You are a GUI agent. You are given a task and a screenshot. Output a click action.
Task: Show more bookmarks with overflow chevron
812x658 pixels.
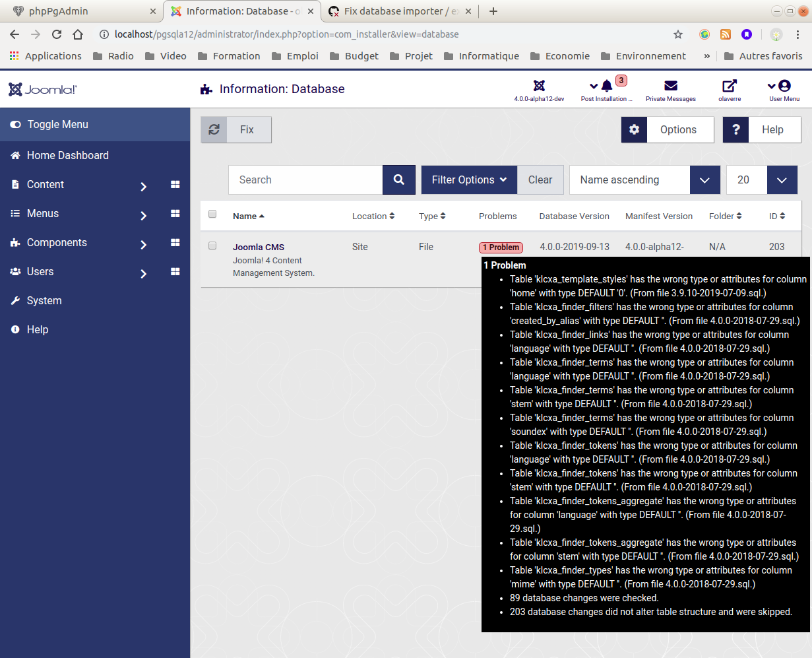pyautogui.click(x=707, y=56)
